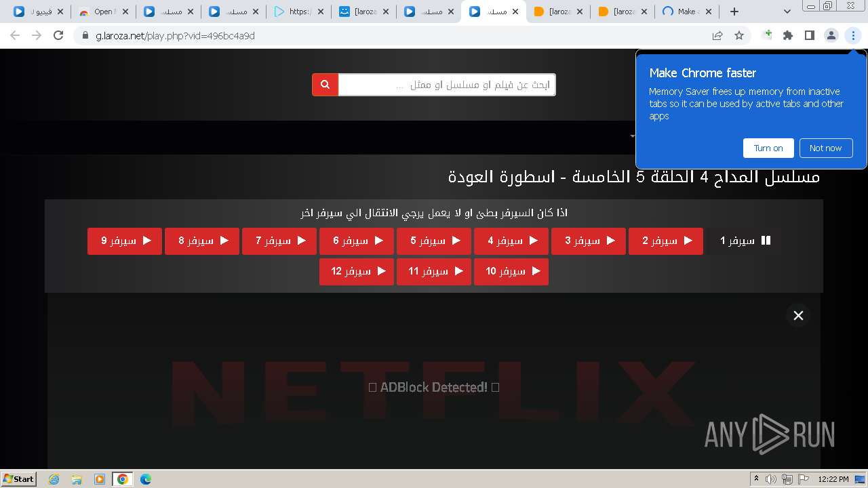
Task: Switch to سيرفر 4 server
Action: (511, 241)
